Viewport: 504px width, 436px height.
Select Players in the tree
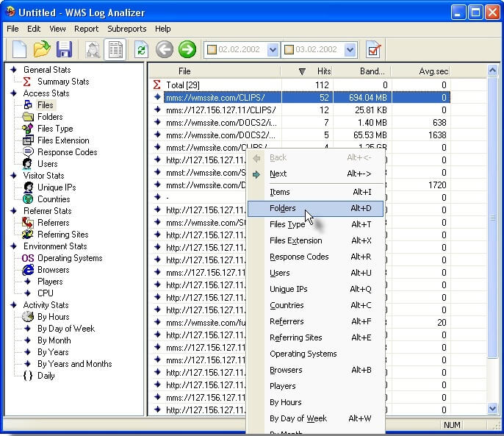(x=50, y=282)
